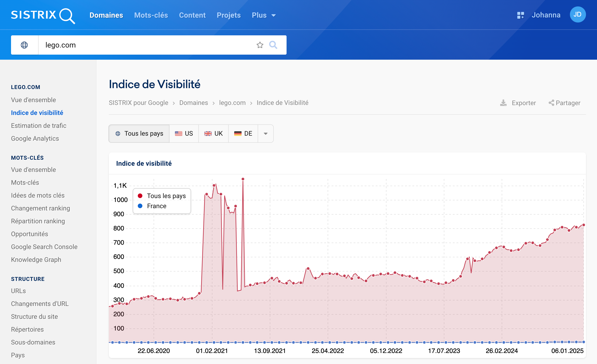Open Changement ranking
This screenshot has height=364, width=597.
(x=40, y=208)
